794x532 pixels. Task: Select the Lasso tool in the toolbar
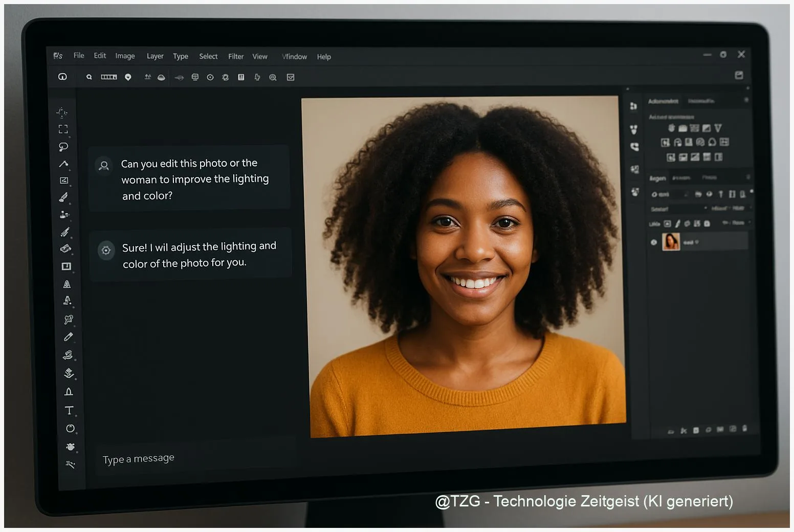point(63,147)
